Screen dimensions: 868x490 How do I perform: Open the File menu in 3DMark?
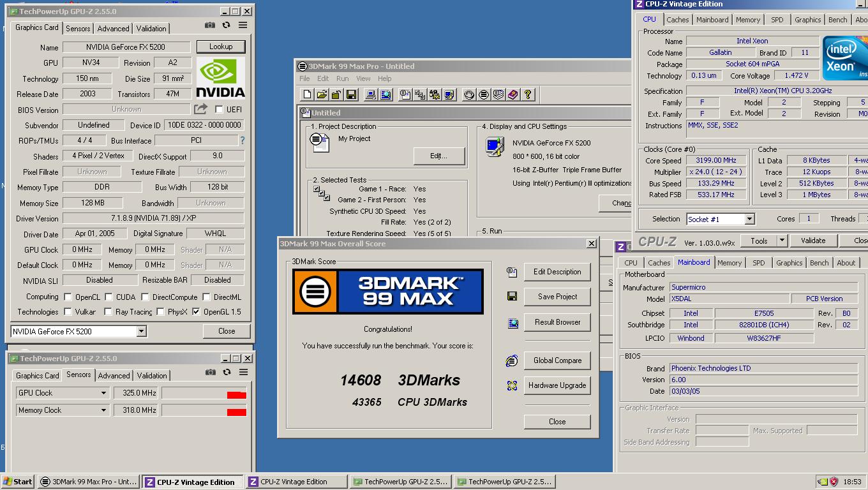coord(305,78)
